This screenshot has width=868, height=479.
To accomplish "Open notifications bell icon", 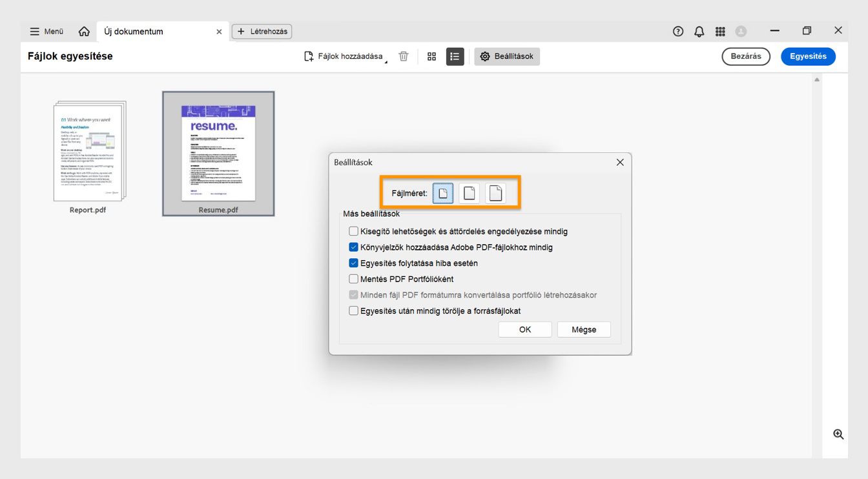I will [699, 31].
